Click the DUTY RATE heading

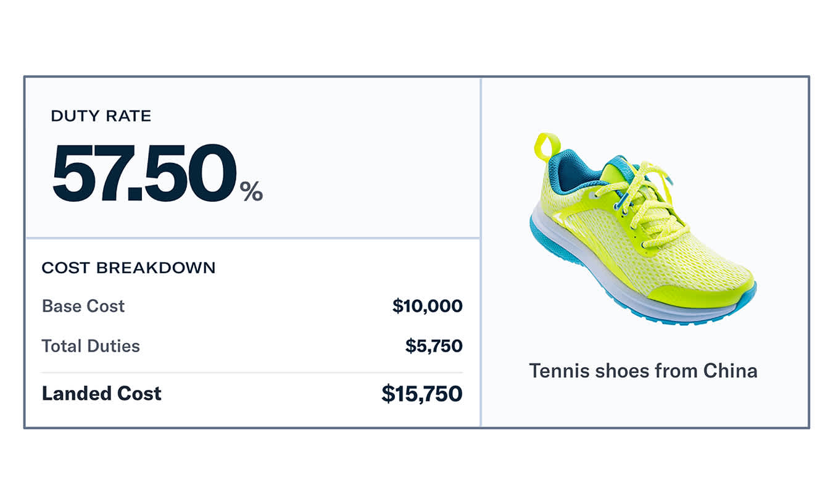(101, 116)
